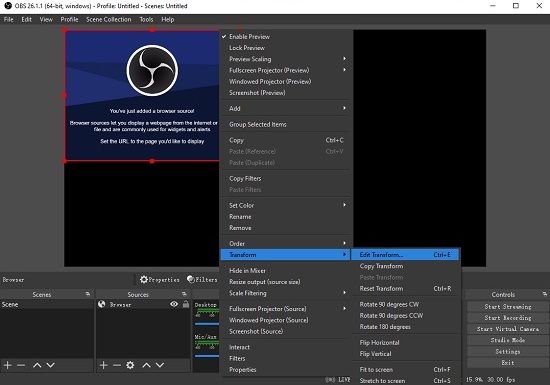Choose Screenshot (Source)
This screenshot has height=385, width=550.
click(285, 331)
